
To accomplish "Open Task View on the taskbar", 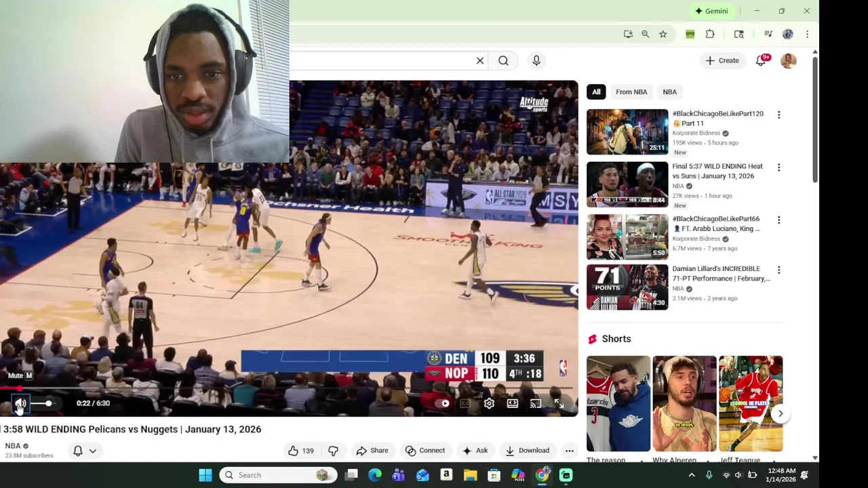I will 351,475.
